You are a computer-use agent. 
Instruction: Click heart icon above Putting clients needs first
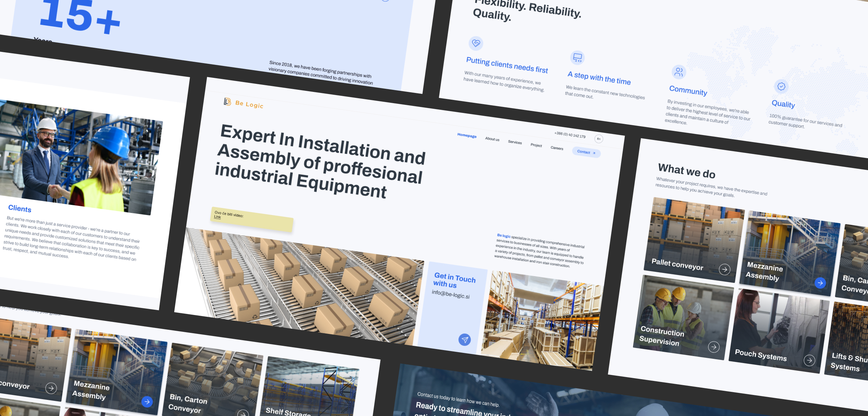(x=476, y=43)
